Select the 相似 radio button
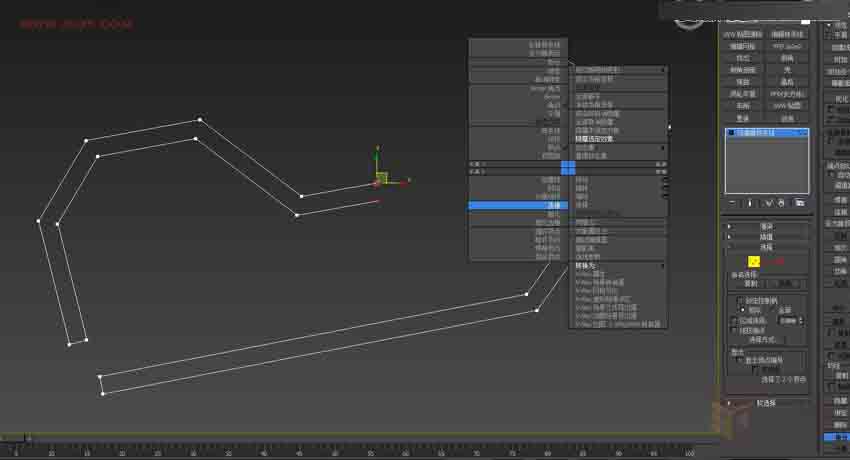This screenshot has width=850, height=460. point(743,310)
